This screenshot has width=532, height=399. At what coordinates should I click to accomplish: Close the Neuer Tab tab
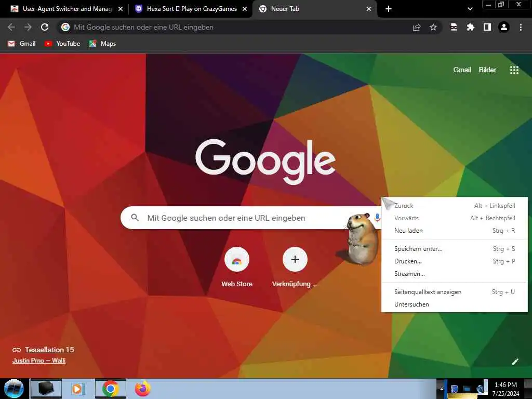tap(369, 9)
